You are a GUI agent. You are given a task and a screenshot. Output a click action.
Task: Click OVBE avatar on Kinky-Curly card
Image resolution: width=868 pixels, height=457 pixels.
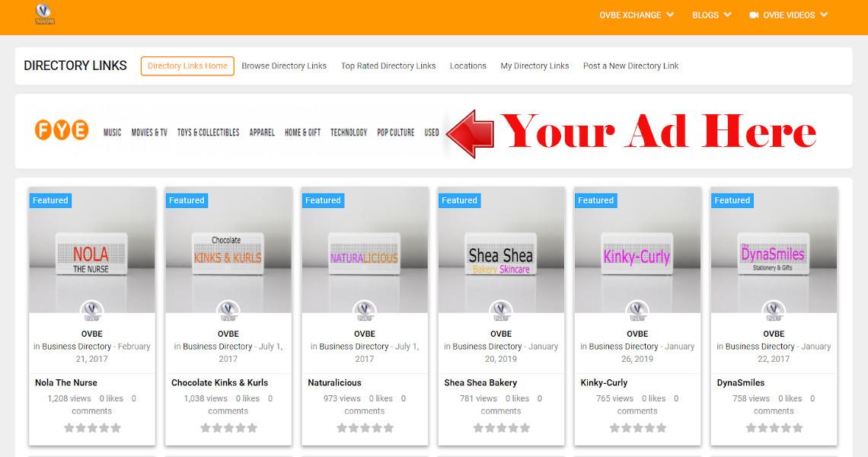[637, 311]
